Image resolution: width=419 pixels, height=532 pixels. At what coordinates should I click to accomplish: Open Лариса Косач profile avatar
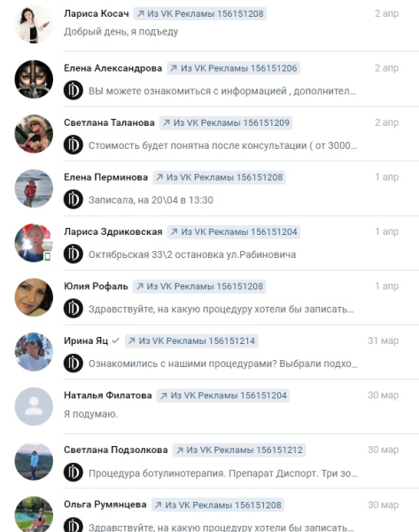pos(34,24)
